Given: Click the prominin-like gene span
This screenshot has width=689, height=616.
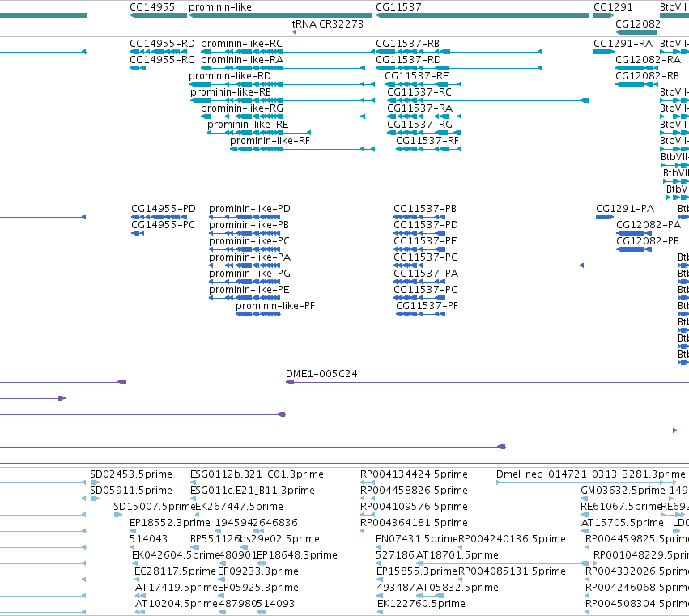Looking at the screenshot, I should (x=280, y=15).
